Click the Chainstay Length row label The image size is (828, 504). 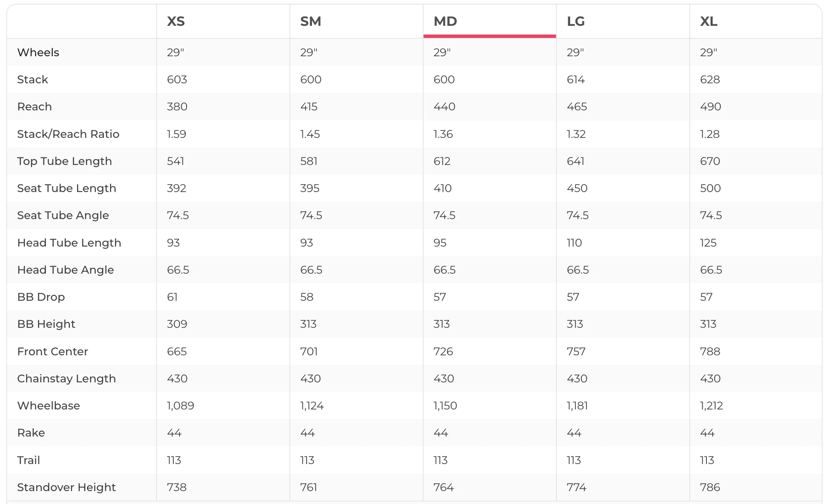click(x=67, y=379)
